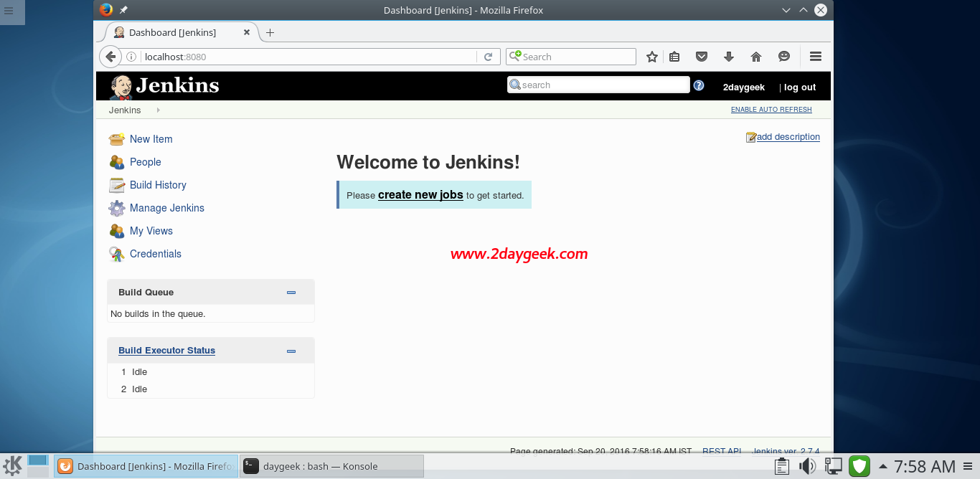Open People via its sidebar icon
Image resolution: width=980 pixels, height=479 pixels.
[117, 162]
